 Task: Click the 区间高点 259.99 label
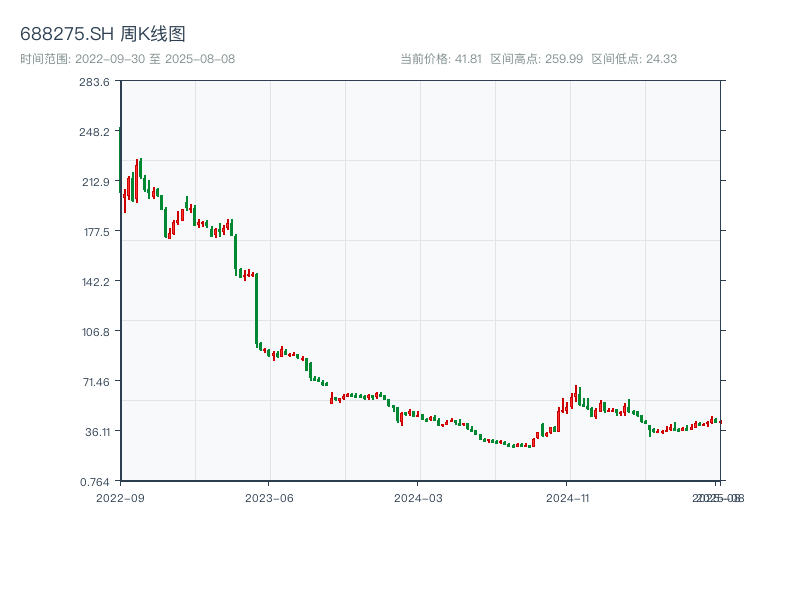(537, 59)
